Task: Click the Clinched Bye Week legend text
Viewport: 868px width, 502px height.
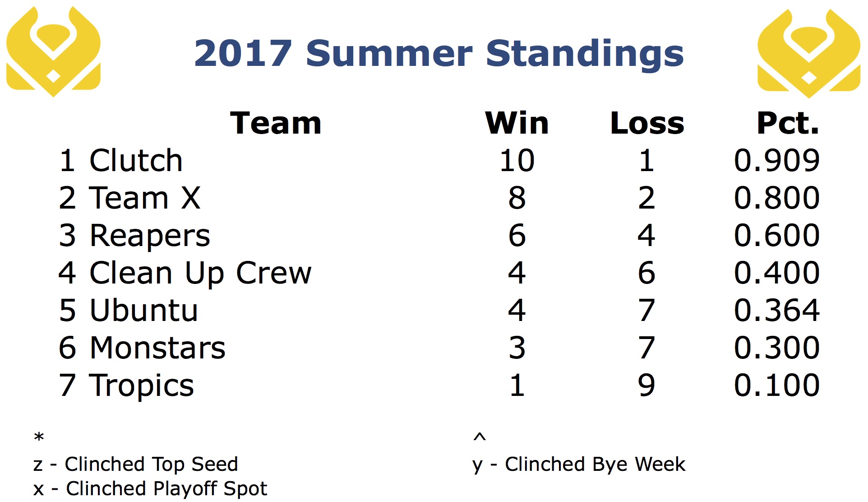Action: pyautogui.click(x=595, y=464)
